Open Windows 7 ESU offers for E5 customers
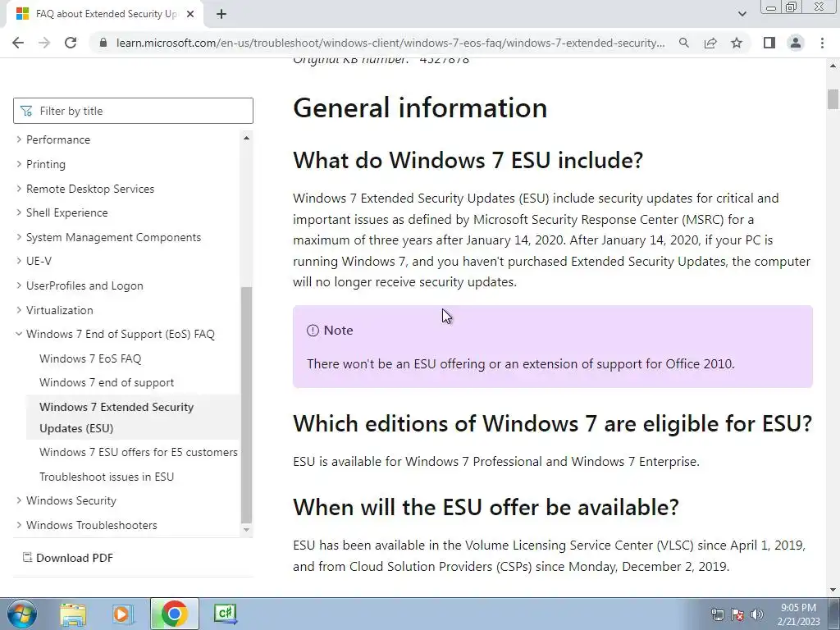 pyautogui.click(x=138, y=453)
